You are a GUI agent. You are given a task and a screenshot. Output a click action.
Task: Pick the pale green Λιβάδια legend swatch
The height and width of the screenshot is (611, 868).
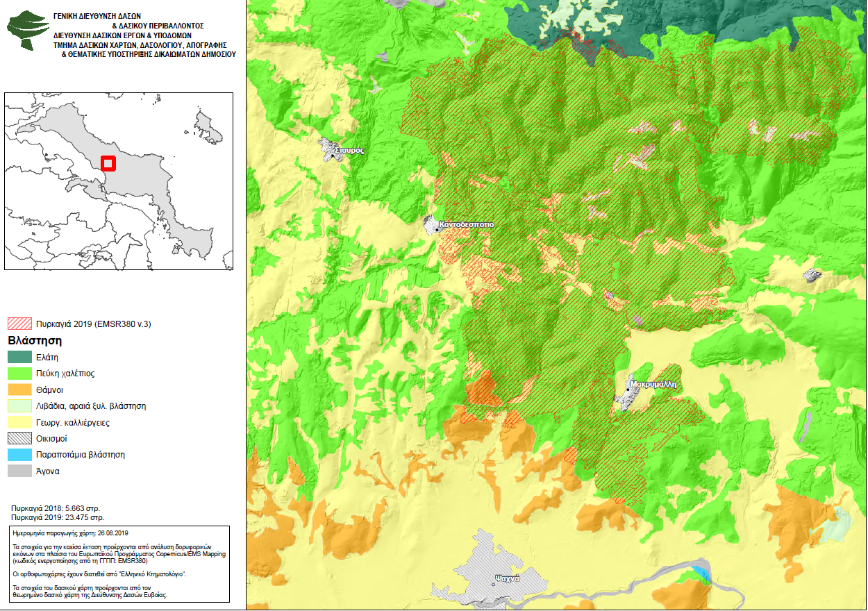[19, 406]
